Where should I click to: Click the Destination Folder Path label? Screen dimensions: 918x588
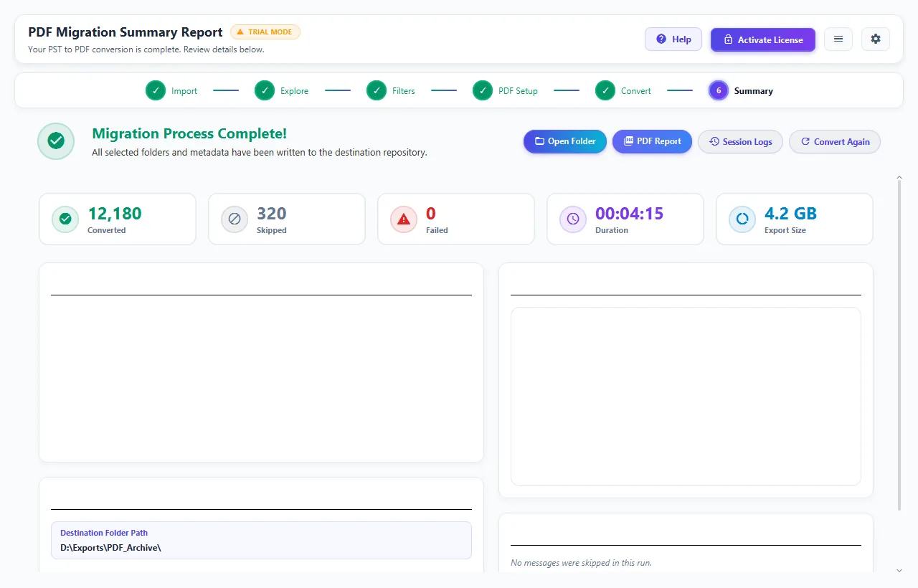pyautogui.click(x=104, y=533)
